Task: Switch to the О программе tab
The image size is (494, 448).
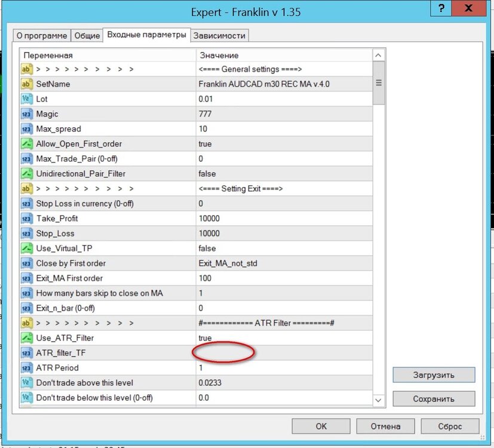Action: (x=42, y=36)
